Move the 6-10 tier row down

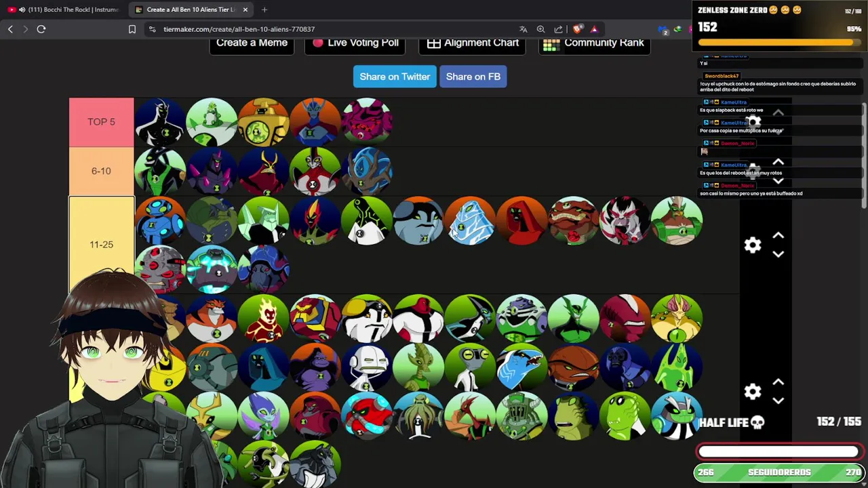(x=778, y=181)
